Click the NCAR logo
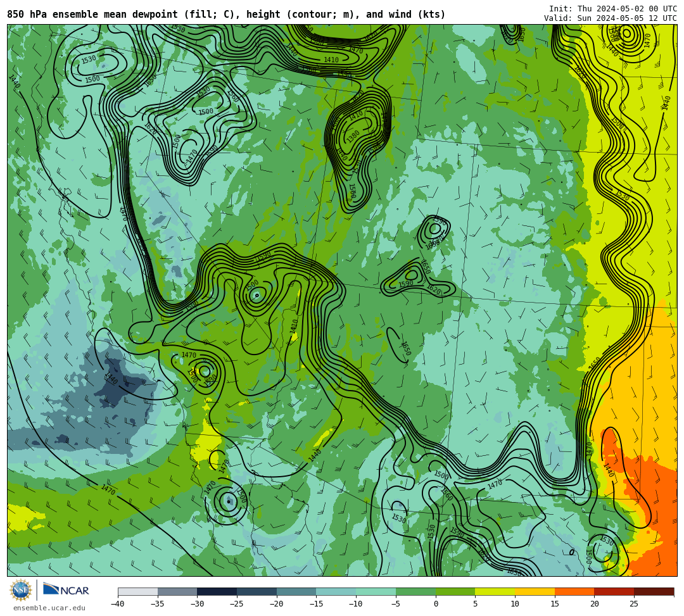This screenshot has width=684, height=616. coord(66,589)
